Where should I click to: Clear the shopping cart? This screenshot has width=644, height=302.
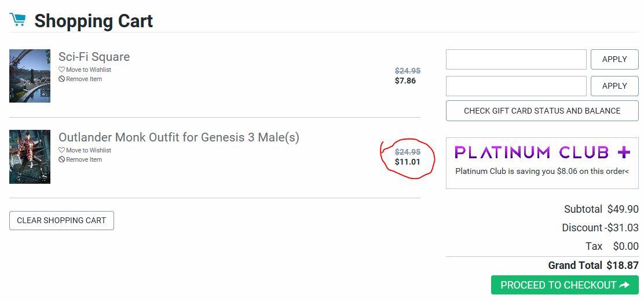pos(61,221)
